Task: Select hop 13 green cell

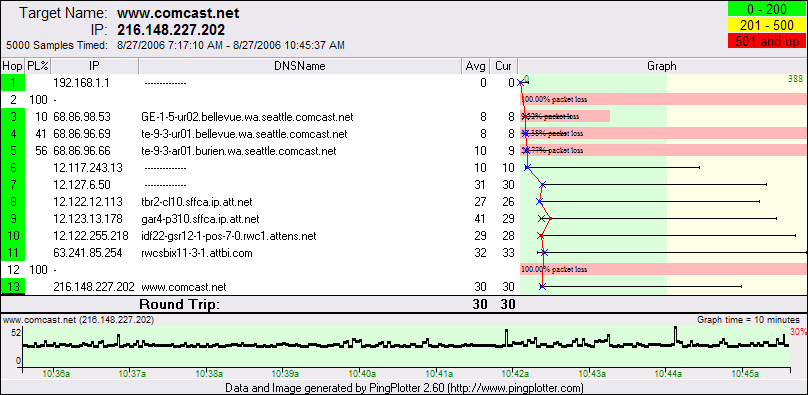Action: coord(12,287)
